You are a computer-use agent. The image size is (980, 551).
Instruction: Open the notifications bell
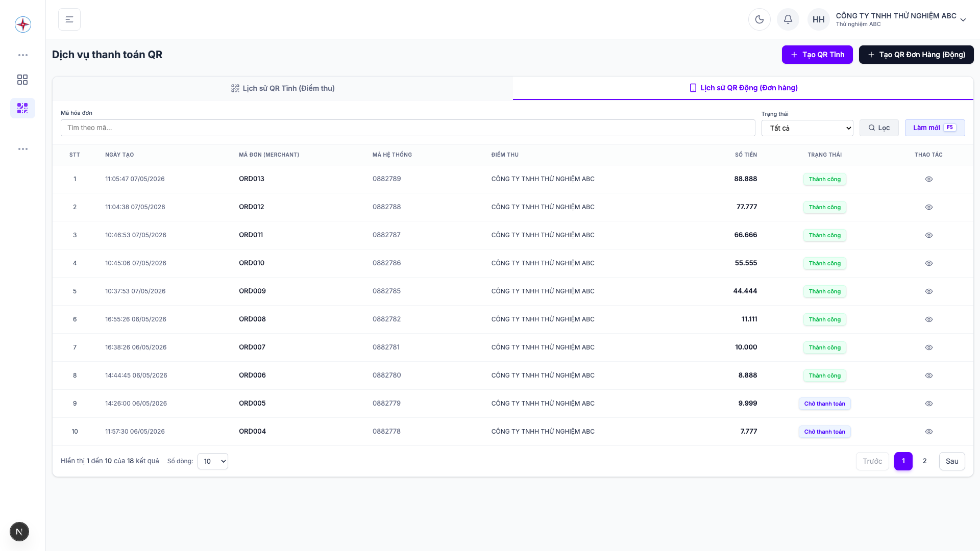[788, 19]
